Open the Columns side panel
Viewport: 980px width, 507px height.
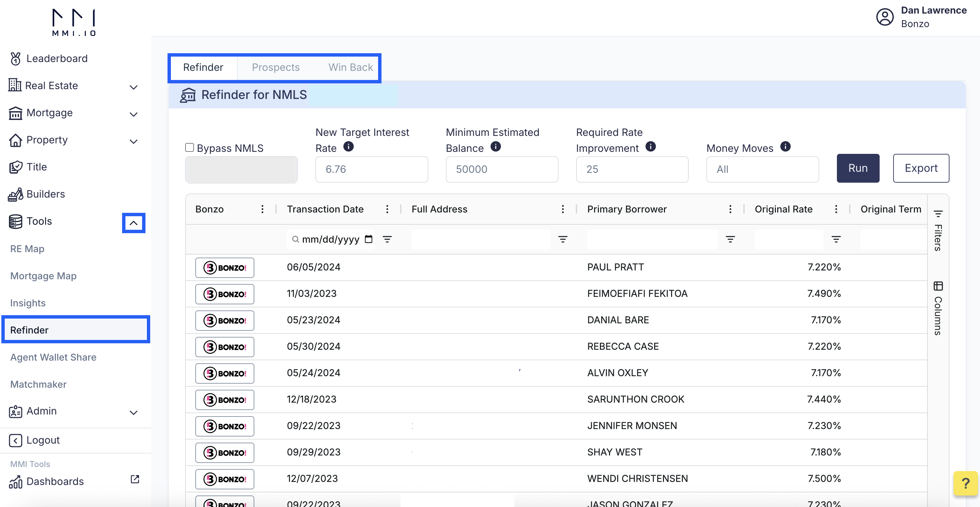click(x=938, y=308)
